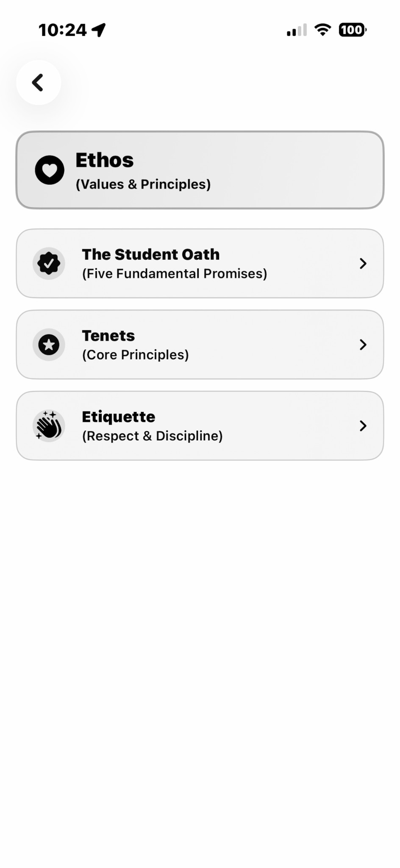
Task: Expand the Etiquette row chevron
Action: coord(363,426)
